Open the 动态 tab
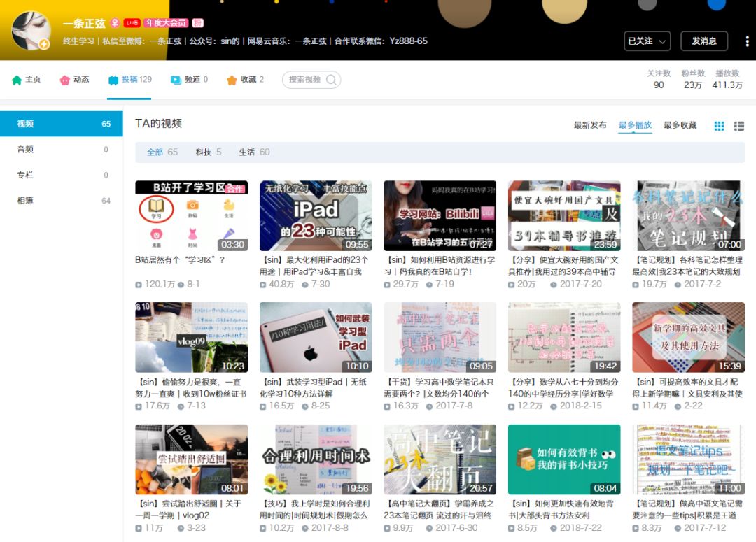 coord(75,80)
